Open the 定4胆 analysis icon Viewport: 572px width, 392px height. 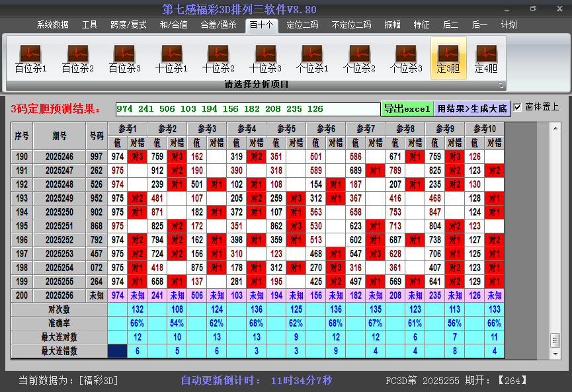click(x=486, y=58)
